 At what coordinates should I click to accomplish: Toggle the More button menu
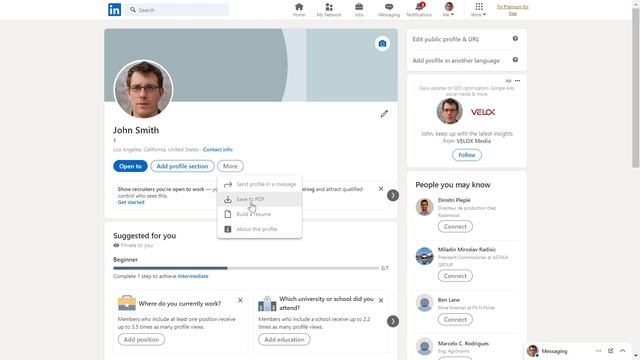pyautogui.click(x=230, y=166)
